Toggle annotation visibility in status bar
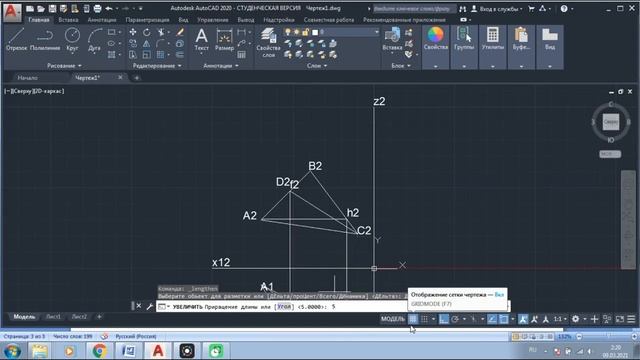The image size is (640, 360). click(523, 319)
